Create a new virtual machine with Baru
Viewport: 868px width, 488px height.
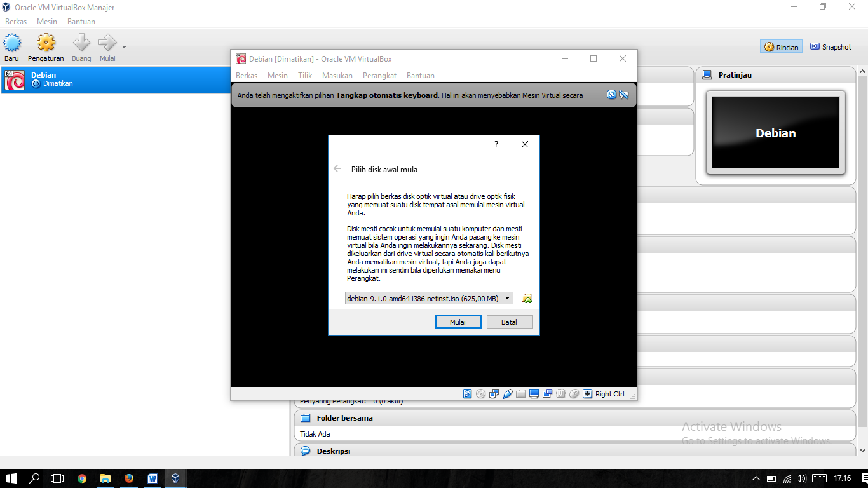(x=11, y=46)
